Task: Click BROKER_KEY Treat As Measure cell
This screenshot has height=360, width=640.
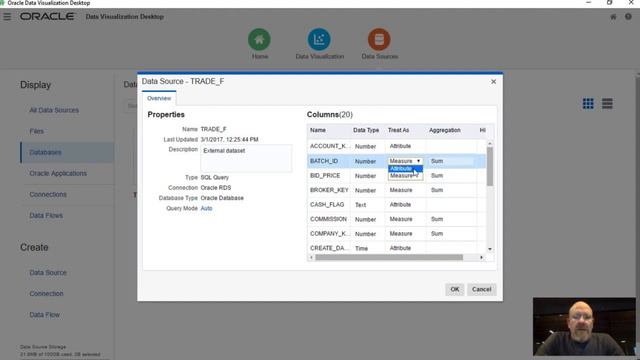Action: (405, 190)
